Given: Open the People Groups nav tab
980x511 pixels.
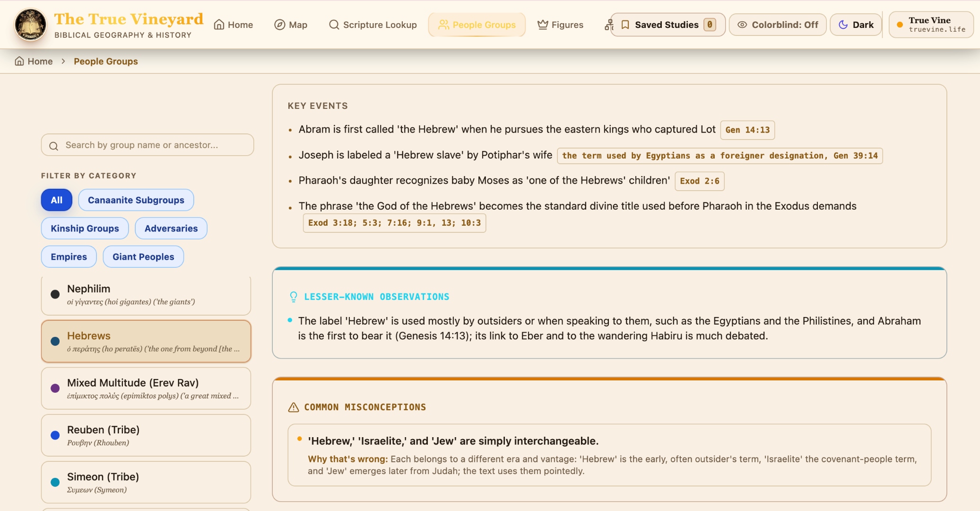Looking at the screenshot, I should click(x=477, y=25).
